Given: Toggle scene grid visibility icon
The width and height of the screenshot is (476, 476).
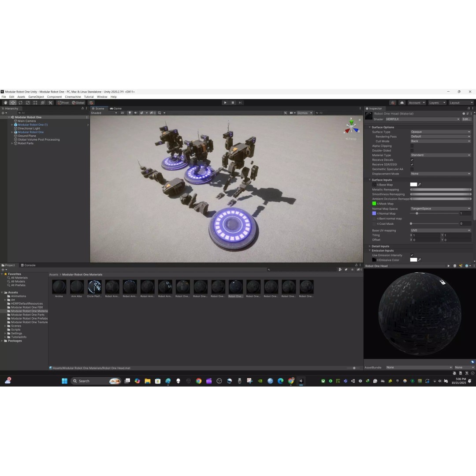Looking at the screenshot, I should pos(160,113).
